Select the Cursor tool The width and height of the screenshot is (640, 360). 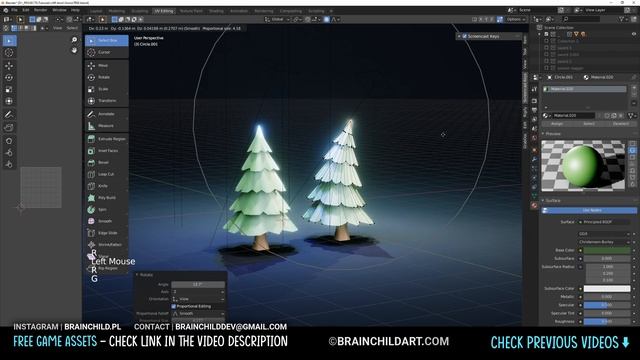coord(107,52)
